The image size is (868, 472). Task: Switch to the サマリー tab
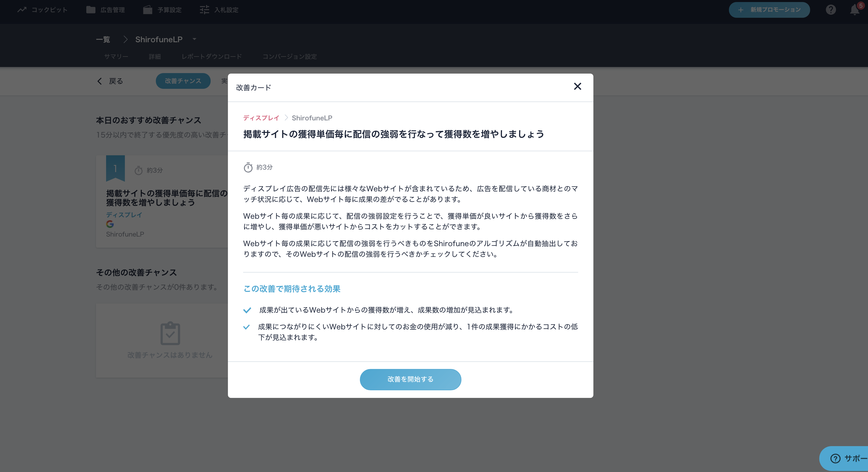(116, 57)
